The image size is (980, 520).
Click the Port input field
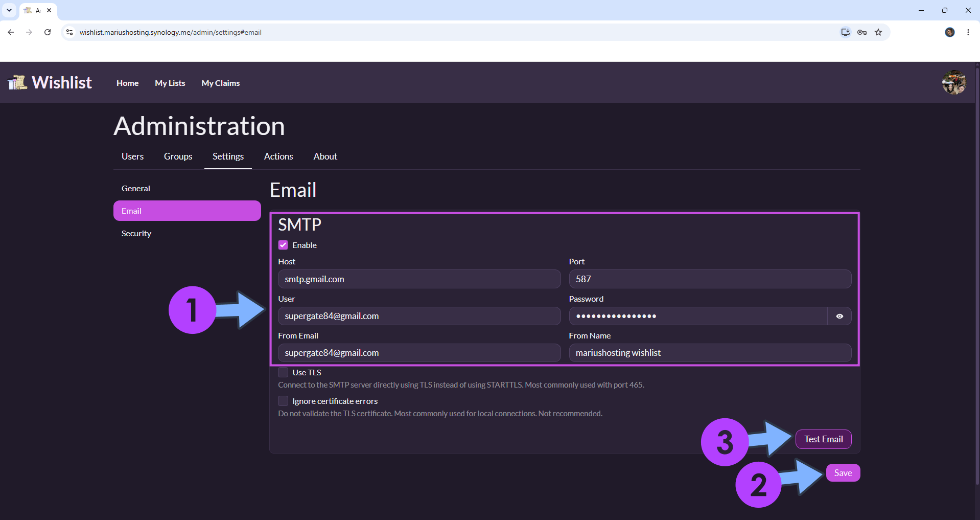point(710,279)
